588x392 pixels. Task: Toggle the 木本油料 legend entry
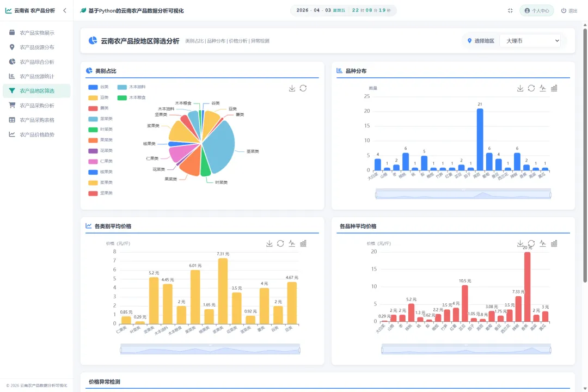[131, 87]
